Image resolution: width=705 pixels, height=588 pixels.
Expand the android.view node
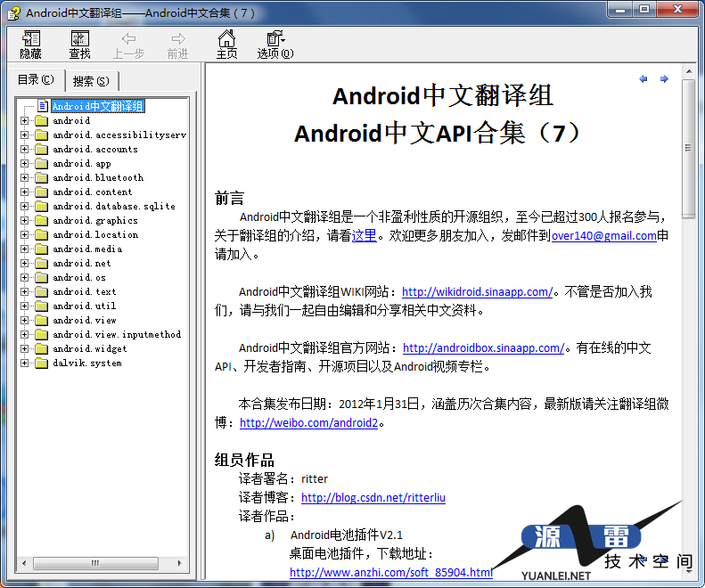pyautogui.click(x=24, y=321)
